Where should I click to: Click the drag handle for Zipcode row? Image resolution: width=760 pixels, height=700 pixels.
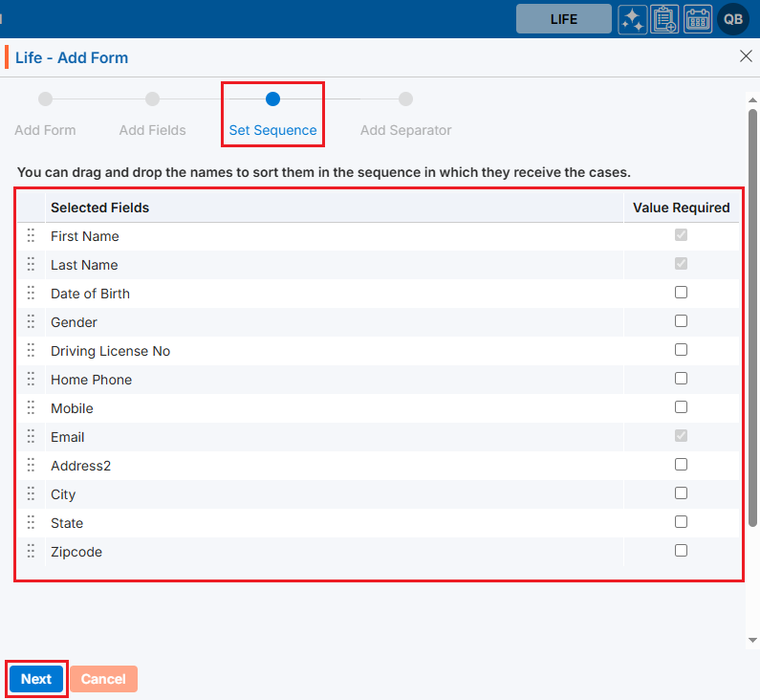point(31,551)
